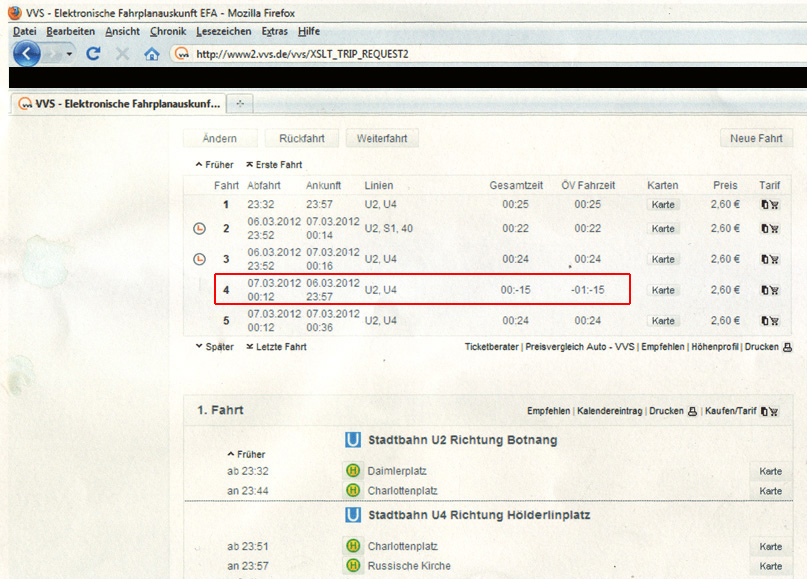
Task: Open the Extras menu
Action: pyautogui.click(x=275, y=31)
